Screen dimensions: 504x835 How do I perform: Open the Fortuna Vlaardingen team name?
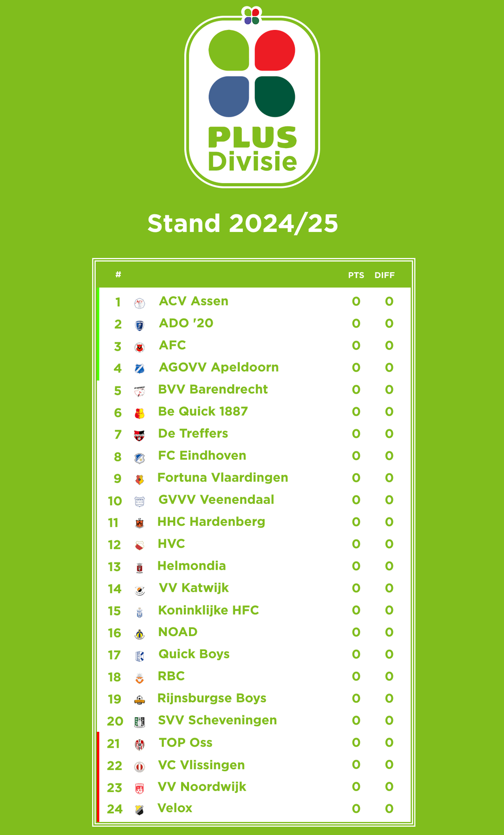coord(223,477)
